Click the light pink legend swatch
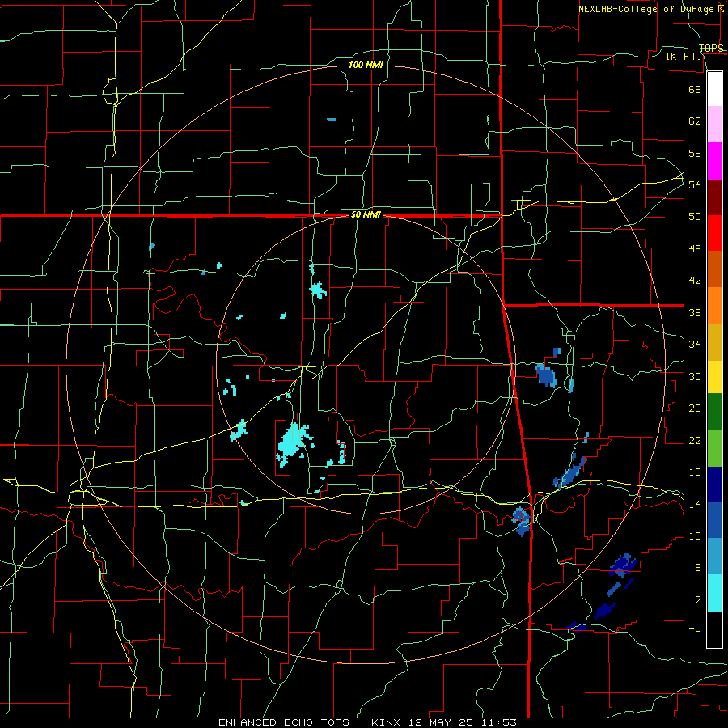Screen dimensions: 728x728 pos(714,125)
